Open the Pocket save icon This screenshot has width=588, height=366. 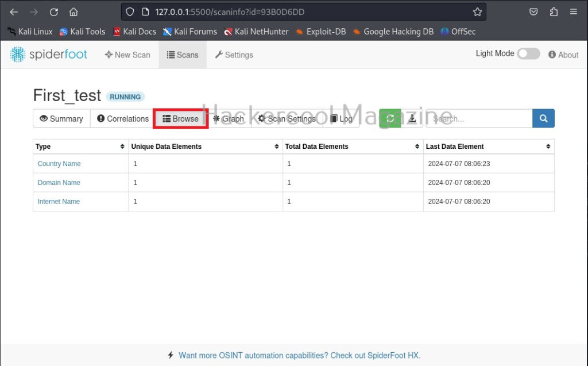(533, 12)
